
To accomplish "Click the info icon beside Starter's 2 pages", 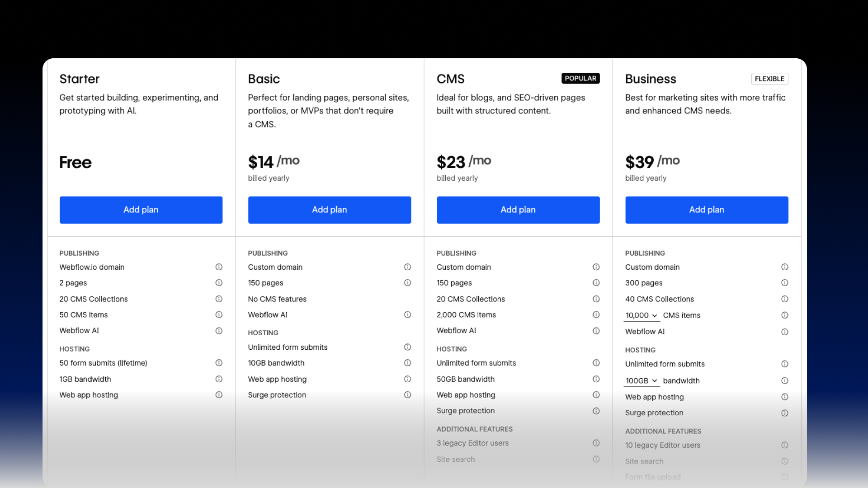I will [219, 283].
